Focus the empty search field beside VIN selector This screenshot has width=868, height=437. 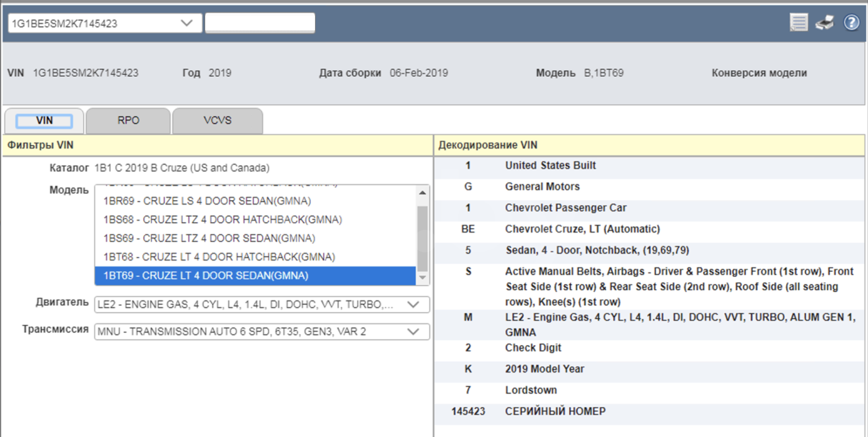pyautogui.click(x=260, y=23)
